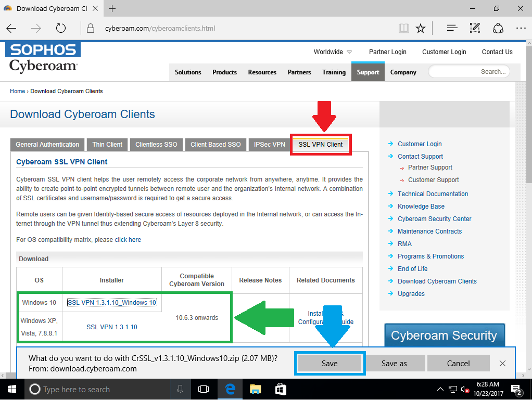Open Partner Support sidebar link

click(430, 167)
